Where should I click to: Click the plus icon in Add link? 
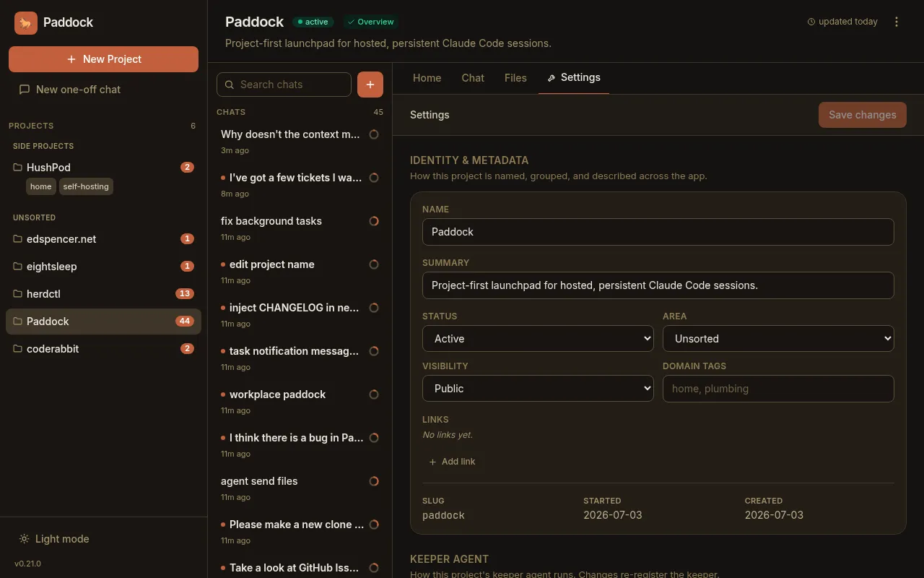point(433,462)
